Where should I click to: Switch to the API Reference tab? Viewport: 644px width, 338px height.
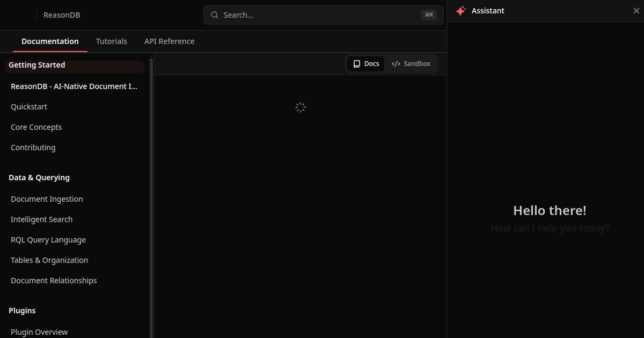(170, 41)
